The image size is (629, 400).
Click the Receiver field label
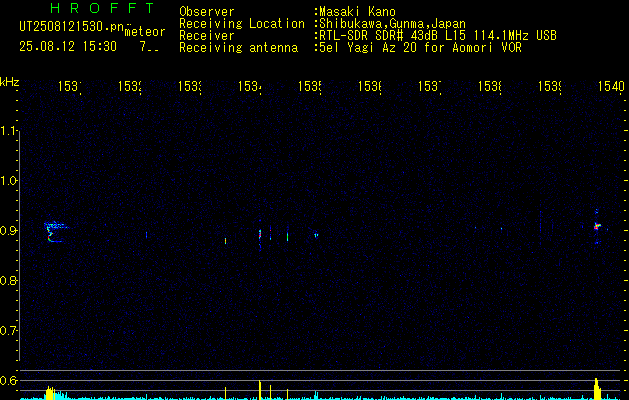(x=207, y=36)
